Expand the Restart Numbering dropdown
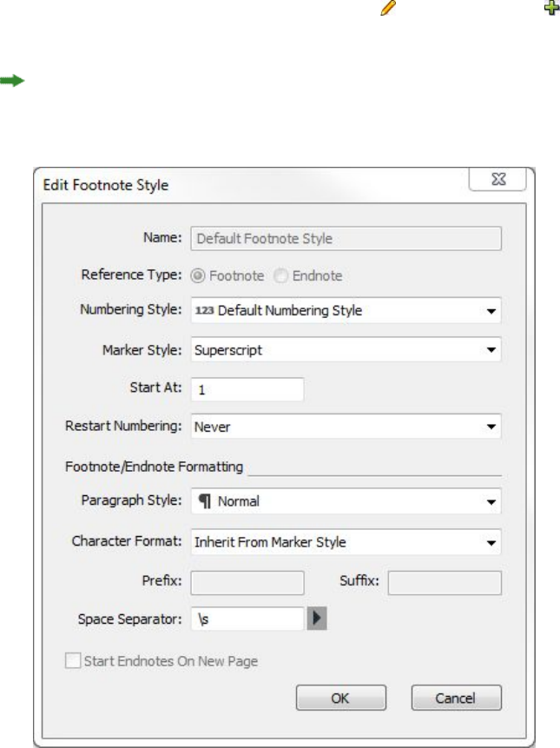 (x=491, y=427)
